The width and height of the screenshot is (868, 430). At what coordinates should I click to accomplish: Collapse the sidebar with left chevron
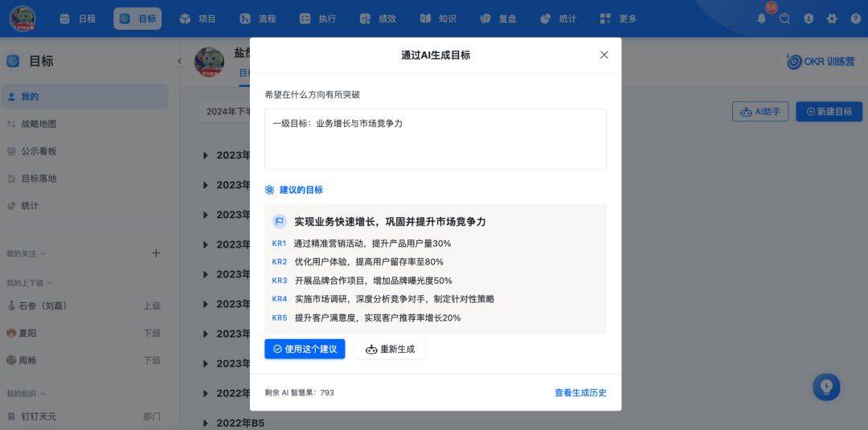(x=179, y=61)
